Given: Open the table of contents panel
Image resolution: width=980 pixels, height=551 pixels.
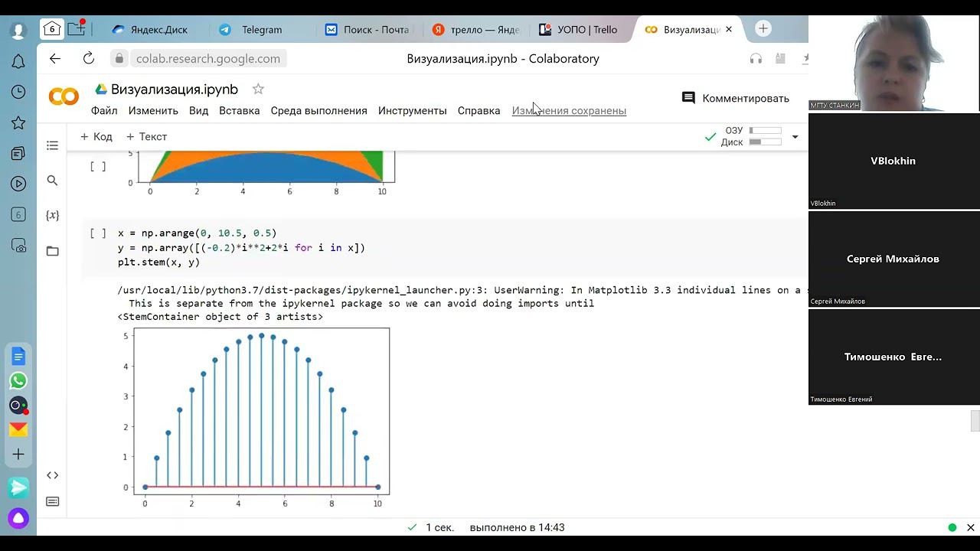Looking at the screenshot, I should 52,145.
